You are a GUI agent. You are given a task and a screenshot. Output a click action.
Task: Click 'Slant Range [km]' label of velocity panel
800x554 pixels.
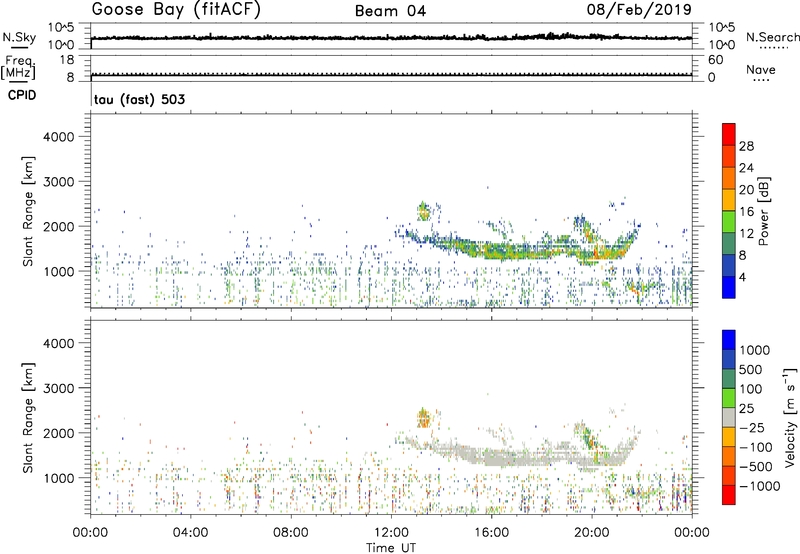pos(28,417)
